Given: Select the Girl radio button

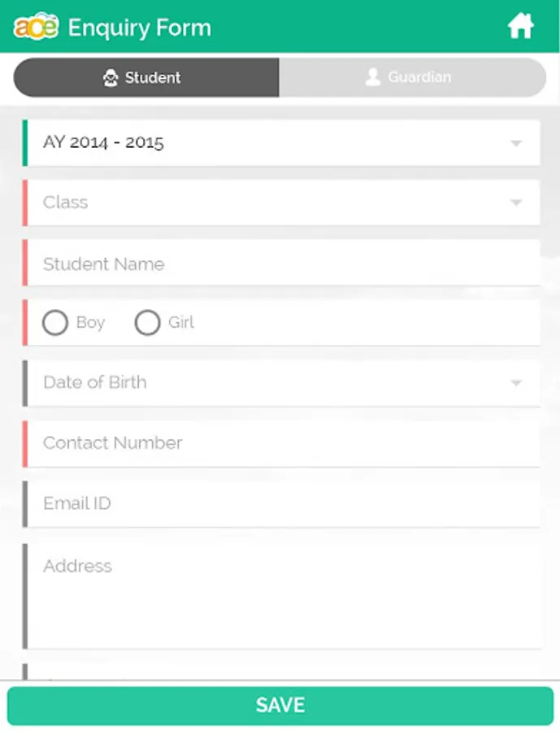Looking at the screenshot, I should 147,323.
